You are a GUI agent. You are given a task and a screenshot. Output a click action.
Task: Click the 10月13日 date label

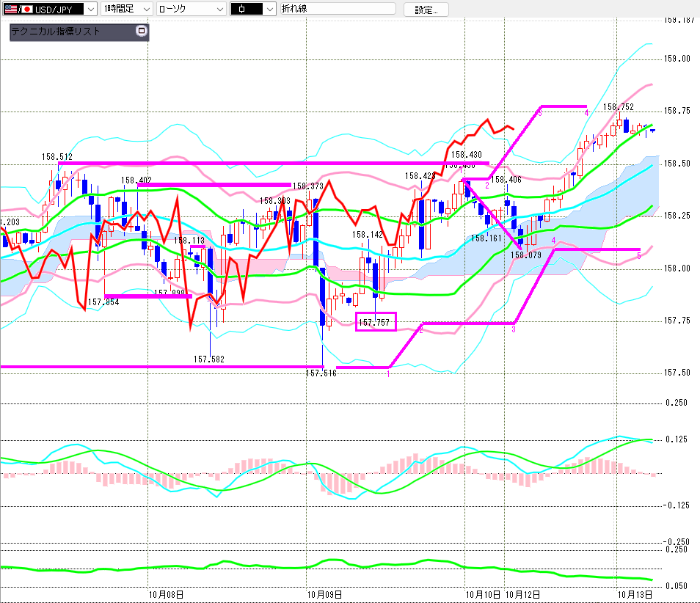[635, 594]
